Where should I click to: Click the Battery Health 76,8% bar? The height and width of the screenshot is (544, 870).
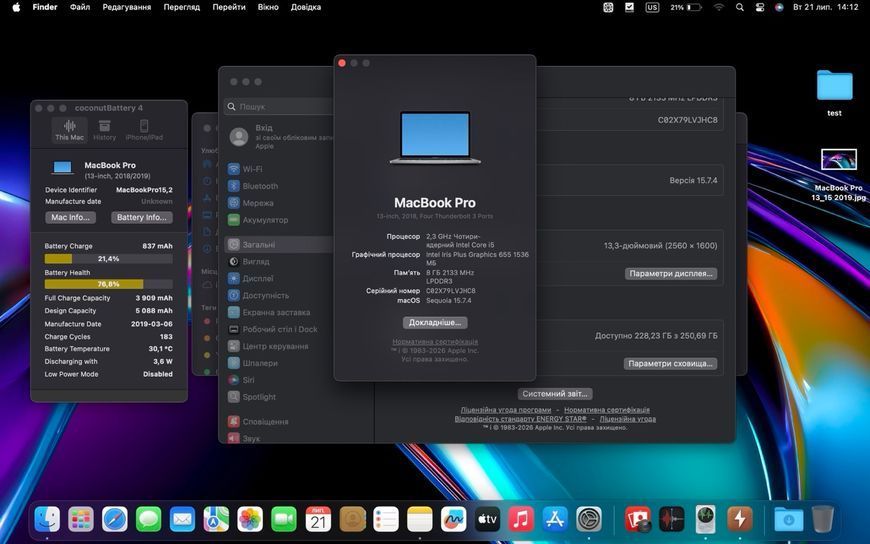coord(108,284)
